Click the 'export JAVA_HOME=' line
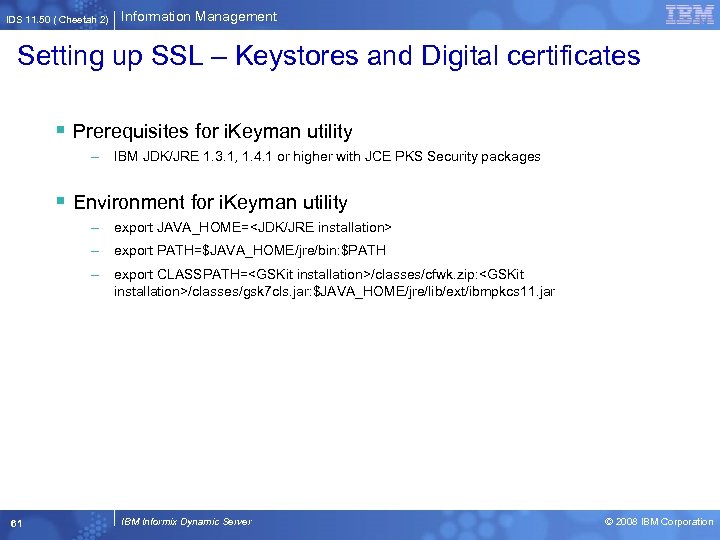This screenshot has height=540, width=720. 253,228
